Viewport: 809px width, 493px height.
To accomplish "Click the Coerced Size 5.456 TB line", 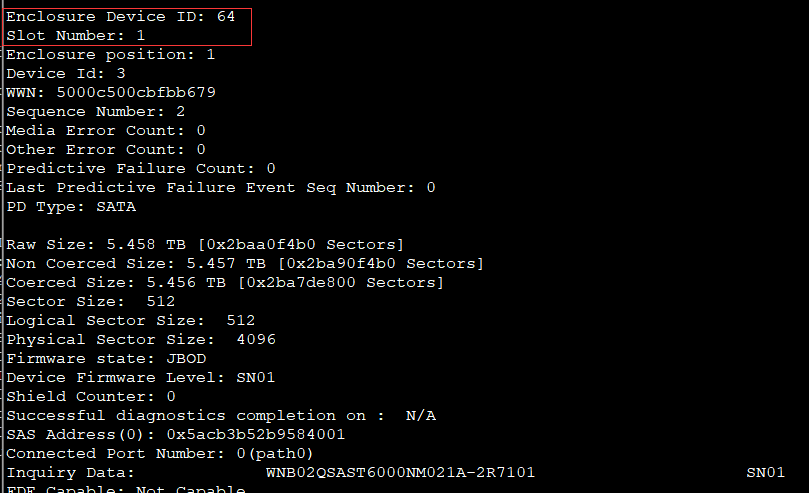I will [225, 283].
